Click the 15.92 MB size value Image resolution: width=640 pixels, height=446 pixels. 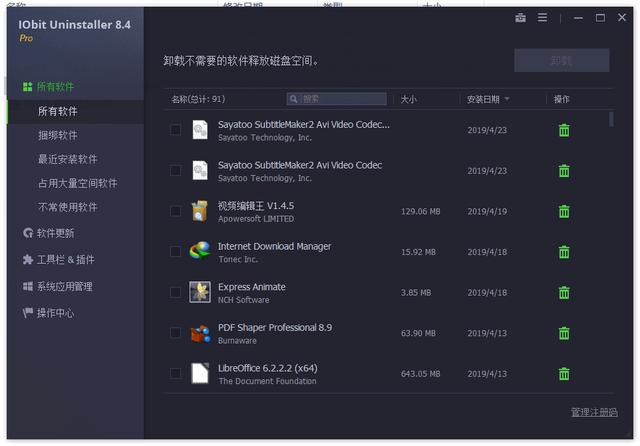point(418,252)
